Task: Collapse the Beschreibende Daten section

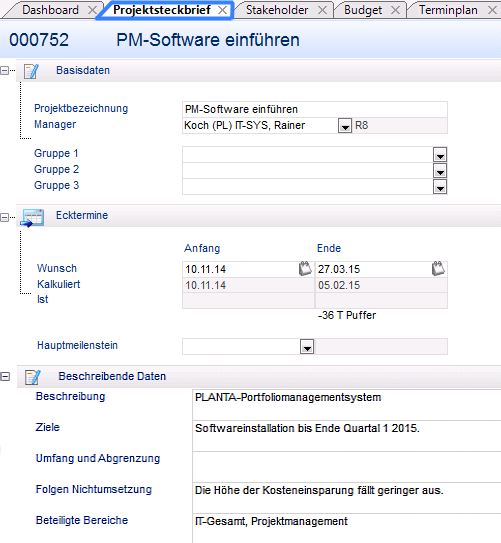Action: (x=5, y=376)
